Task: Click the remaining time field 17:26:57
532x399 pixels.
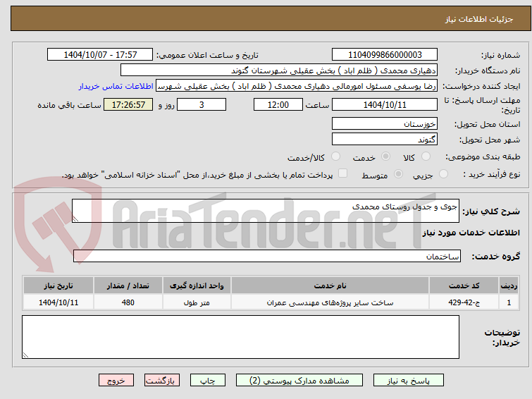Action: [128, 104]
